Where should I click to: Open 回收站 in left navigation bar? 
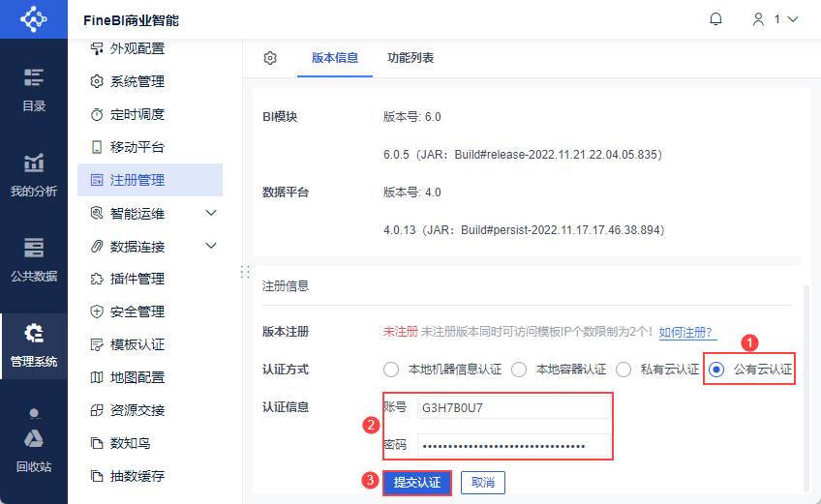34,451
